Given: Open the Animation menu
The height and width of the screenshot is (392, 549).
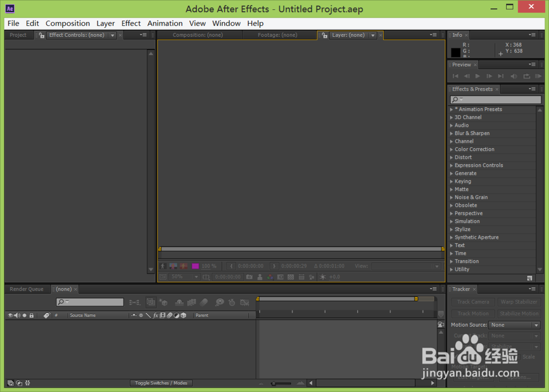Looking at the screenshot, I should coord(165,24).
